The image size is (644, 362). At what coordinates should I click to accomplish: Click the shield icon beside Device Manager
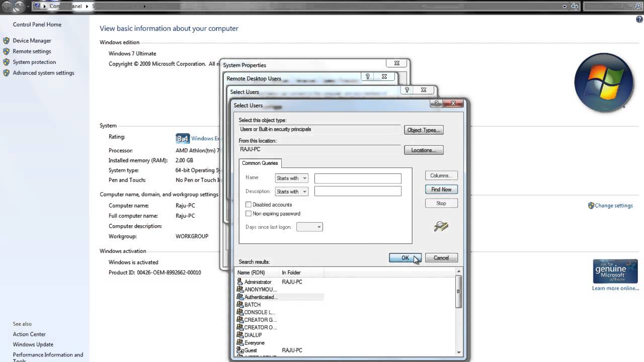[x=6, y=41]
